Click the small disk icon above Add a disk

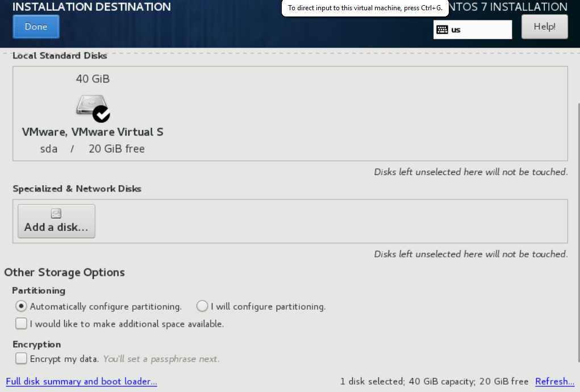tap(56, 214)
